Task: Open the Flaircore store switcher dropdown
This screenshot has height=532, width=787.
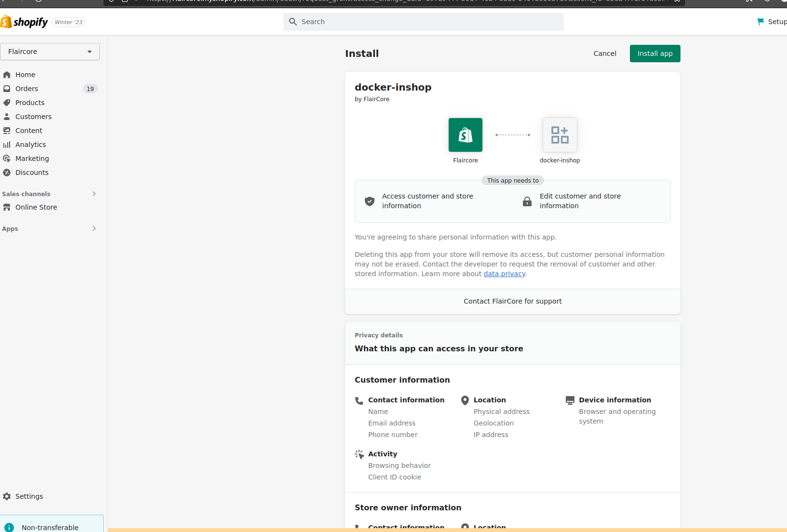Action: coord(50,52)
